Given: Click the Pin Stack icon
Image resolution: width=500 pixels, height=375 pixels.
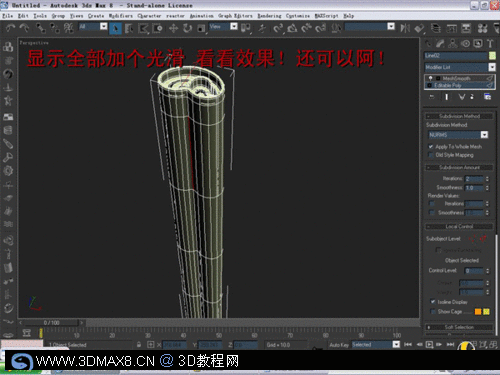Looking at the screenshot, I should tap(432, 97).
